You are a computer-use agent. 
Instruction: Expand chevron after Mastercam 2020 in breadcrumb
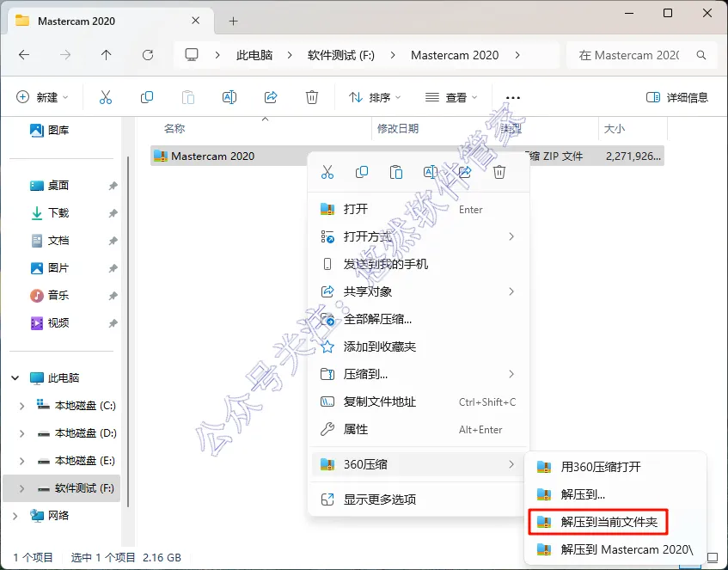point(517,55)
